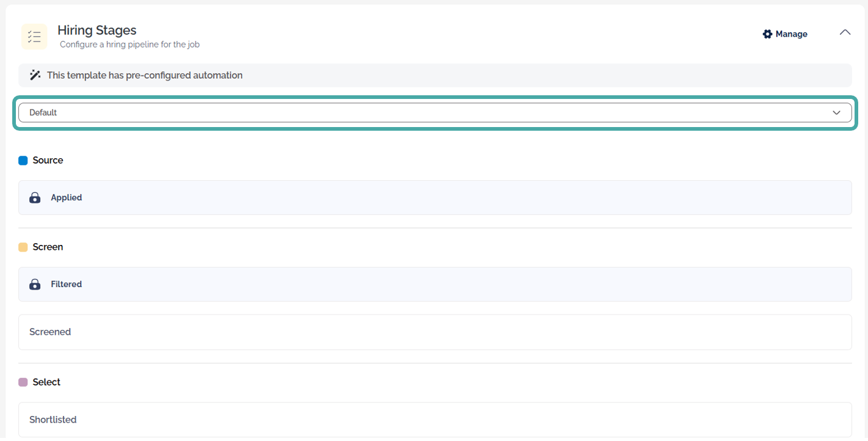Click the lock icon on Filtered stage
Image resolution: width=868 pixels, height=441 pixels.
(x=35, y=285)
